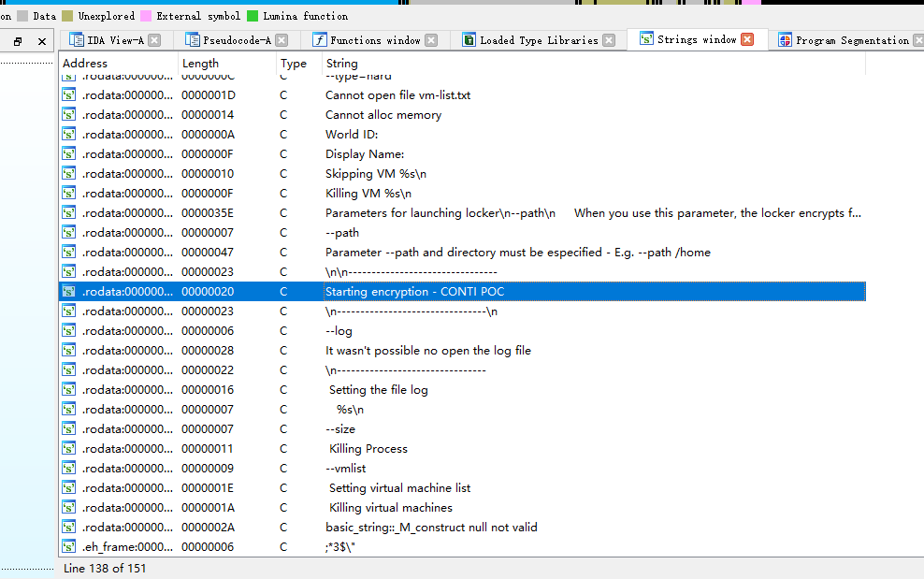Click the string icon of 'Cannot open file vm-list.txt' row
The height and width of the screenshot is (579, 924).
69,94
